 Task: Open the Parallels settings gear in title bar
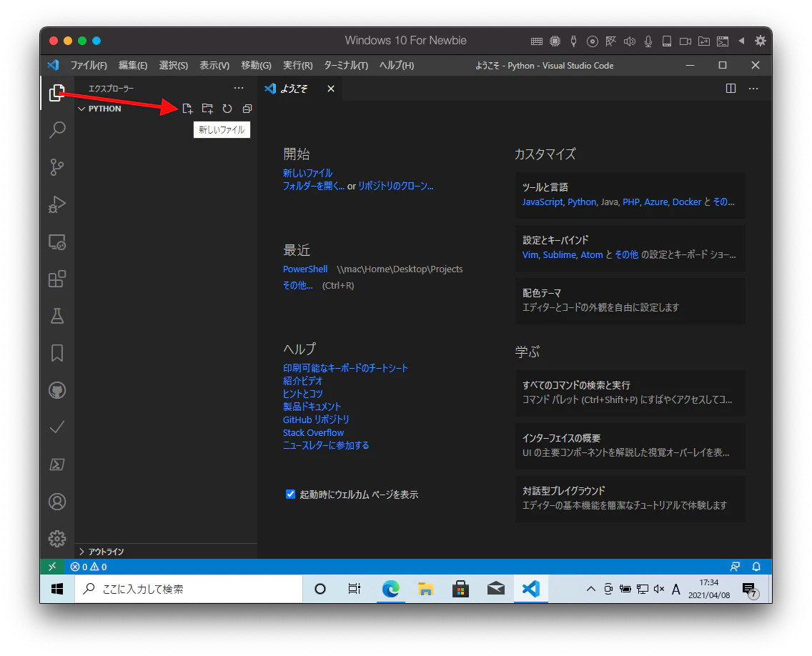761,41
